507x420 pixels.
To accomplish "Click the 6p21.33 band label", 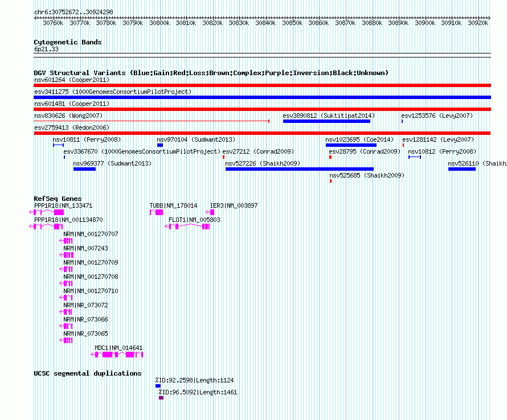I will click(46, 49).
